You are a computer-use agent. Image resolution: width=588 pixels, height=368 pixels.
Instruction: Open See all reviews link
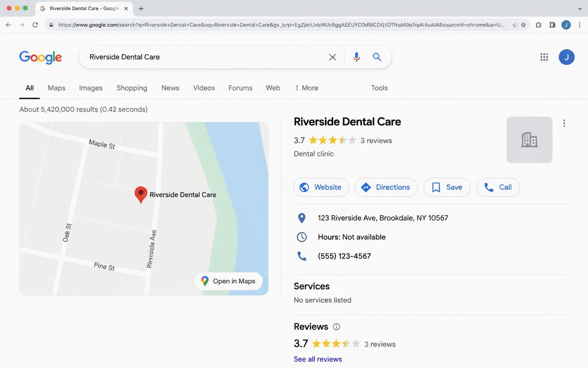(x=318, y=359)
